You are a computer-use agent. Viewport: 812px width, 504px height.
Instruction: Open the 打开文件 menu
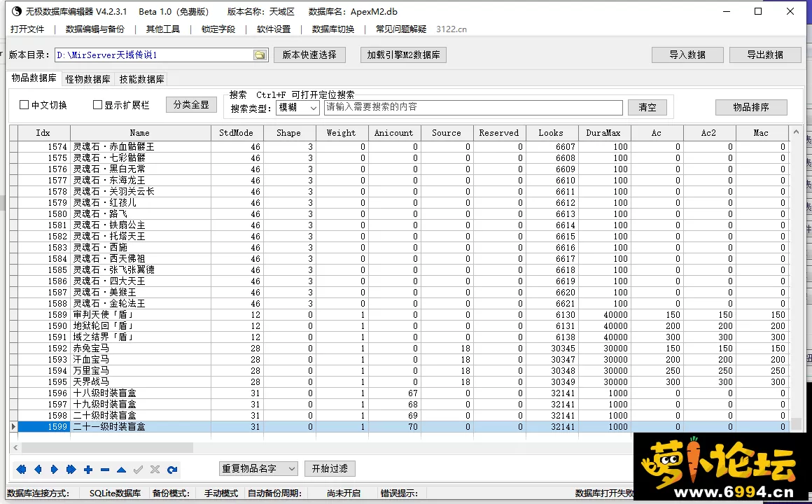tap(27, 29)
